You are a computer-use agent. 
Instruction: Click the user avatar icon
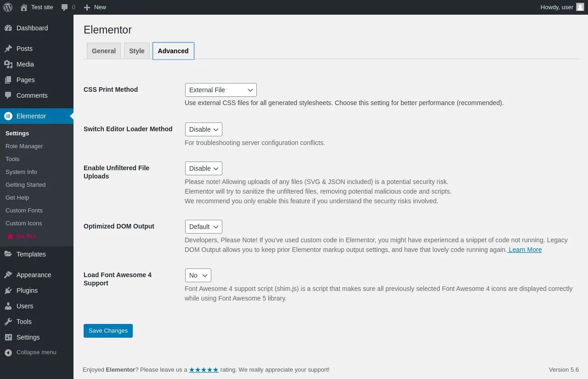(580, 7)
